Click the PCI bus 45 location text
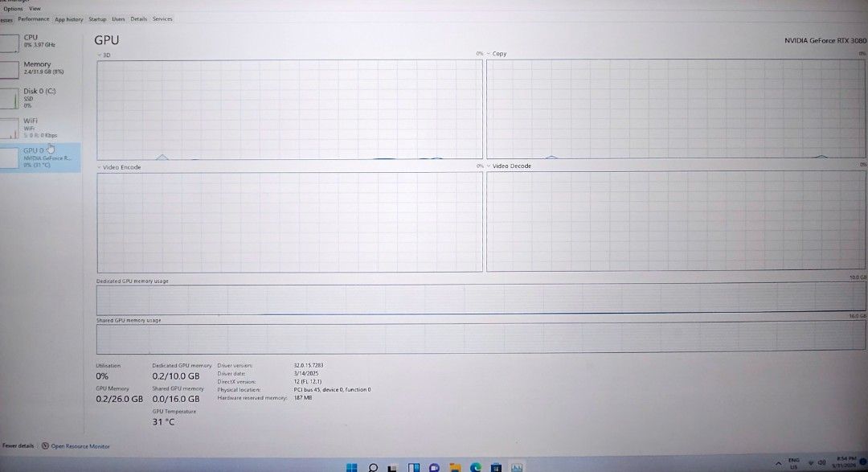Viewport: 868px width, 472px height. coord(332,389)
